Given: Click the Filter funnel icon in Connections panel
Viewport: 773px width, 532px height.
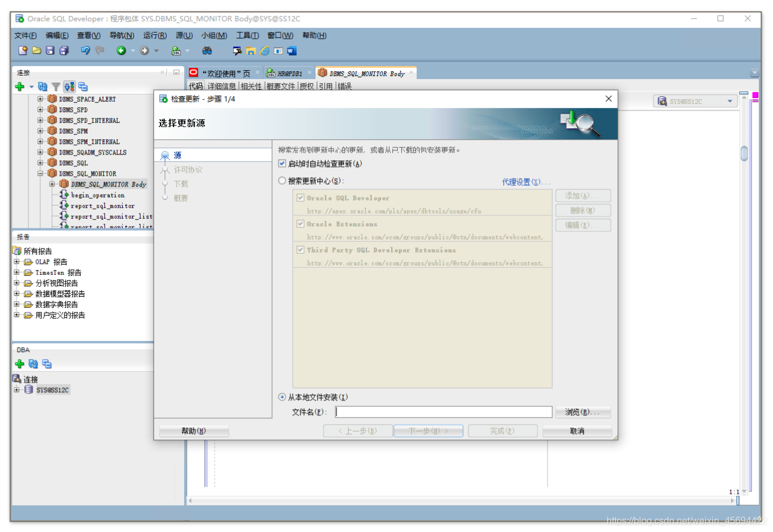Looking at the screenshot, I should [x=55, y=87].
